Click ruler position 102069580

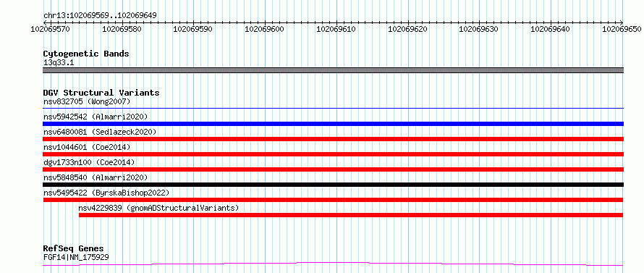(122, 29)
